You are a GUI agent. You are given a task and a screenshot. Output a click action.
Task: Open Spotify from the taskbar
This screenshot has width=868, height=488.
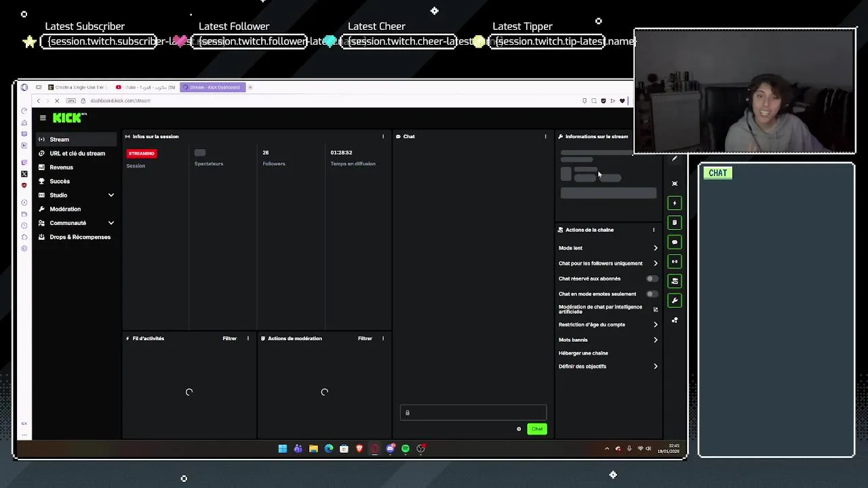click(406, 449)
